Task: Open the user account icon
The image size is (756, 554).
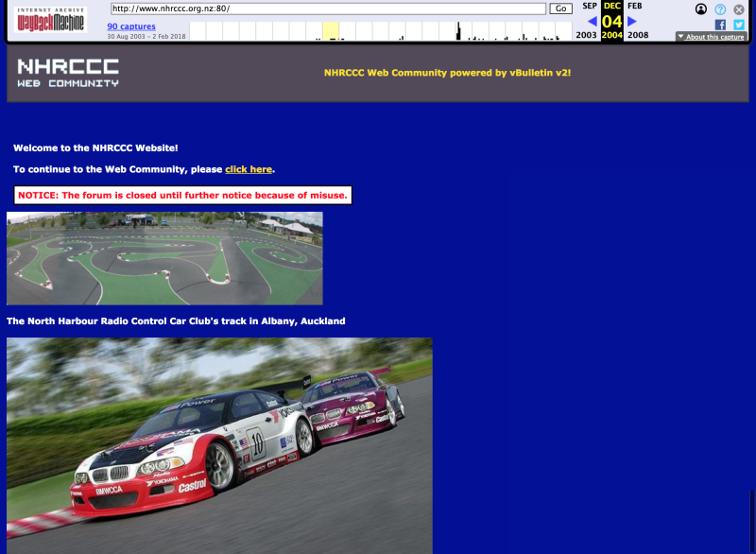Action: tap(701, 9)
